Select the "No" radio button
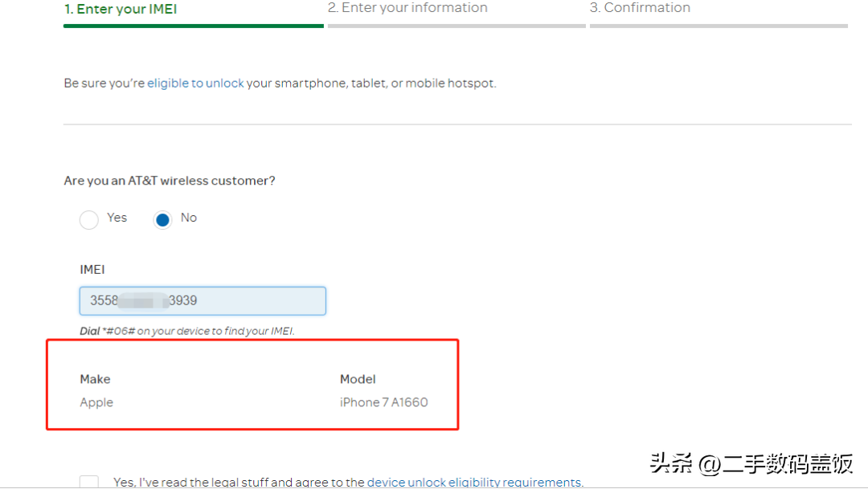The image size is (868, 489). point(162,219)
